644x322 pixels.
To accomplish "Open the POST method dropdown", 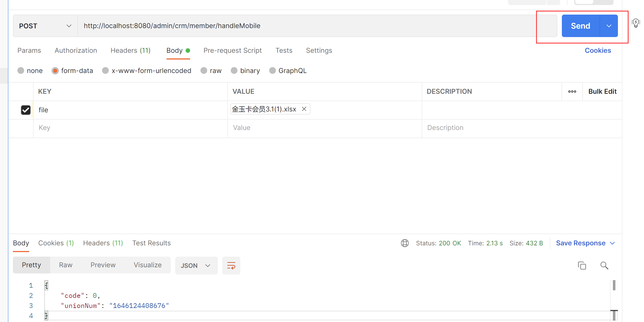I will (x=45, y=26).
